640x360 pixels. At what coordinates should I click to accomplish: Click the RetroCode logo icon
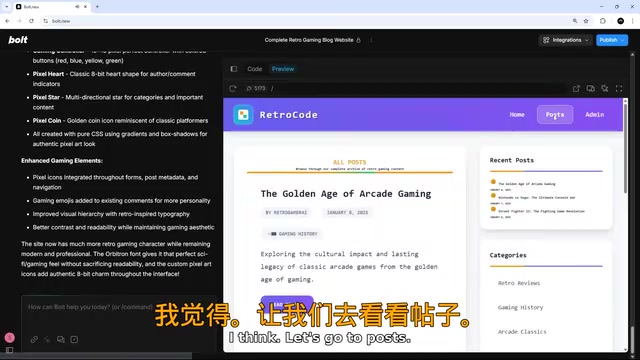pos(243,115)
